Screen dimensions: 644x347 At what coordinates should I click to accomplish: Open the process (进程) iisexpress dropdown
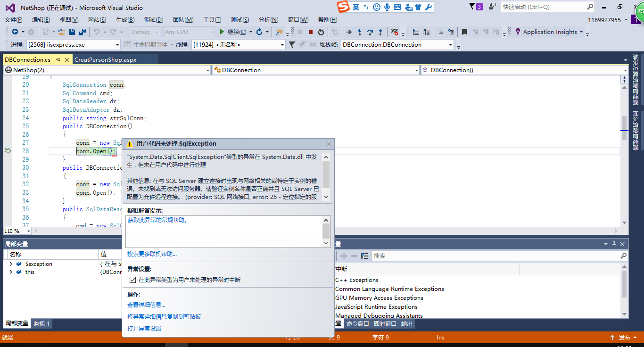(x=117, y=45)
